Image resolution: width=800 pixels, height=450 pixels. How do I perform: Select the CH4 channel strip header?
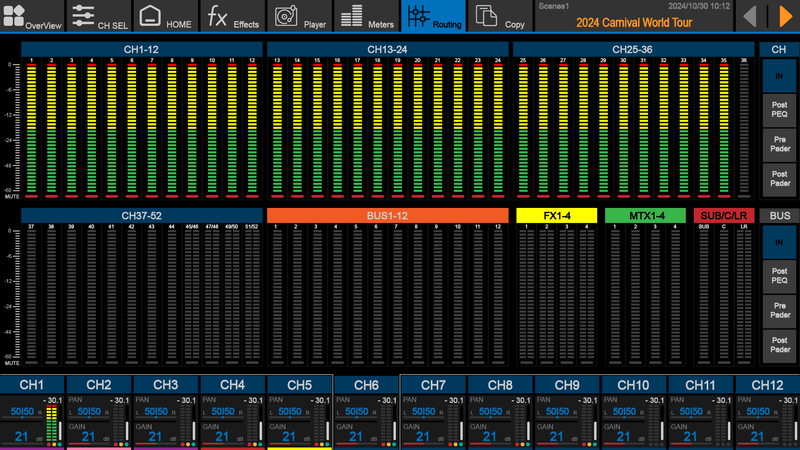tap(232, 385)
